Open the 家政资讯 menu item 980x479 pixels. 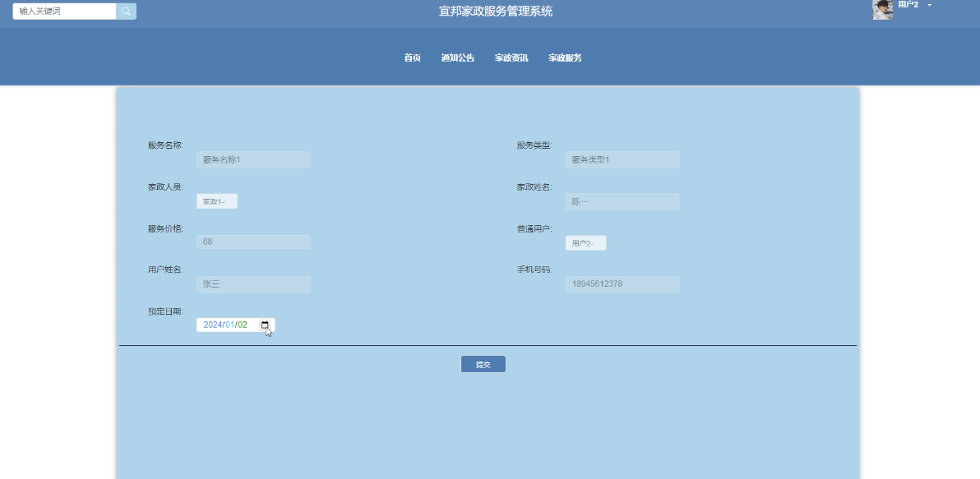coord(512,58)
